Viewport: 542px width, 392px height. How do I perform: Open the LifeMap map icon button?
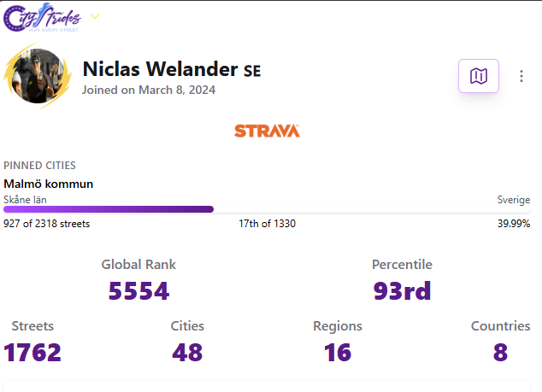[479, 76]
